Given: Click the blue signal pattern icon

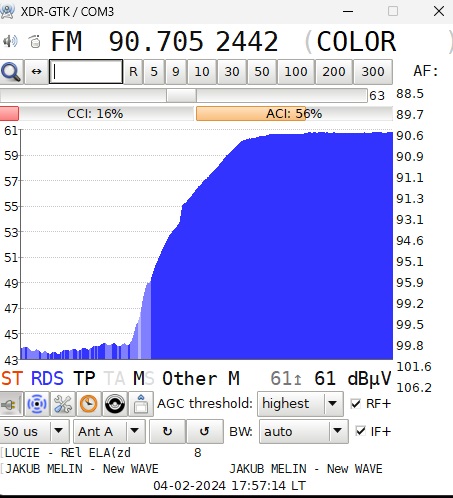Looking at the screenshot, I should pos(37,404).
